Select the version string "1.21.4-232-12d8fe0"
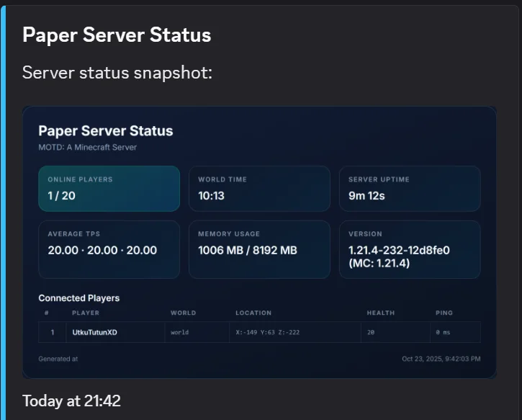This screenshot has height=420, width=522. click(399, 250)
